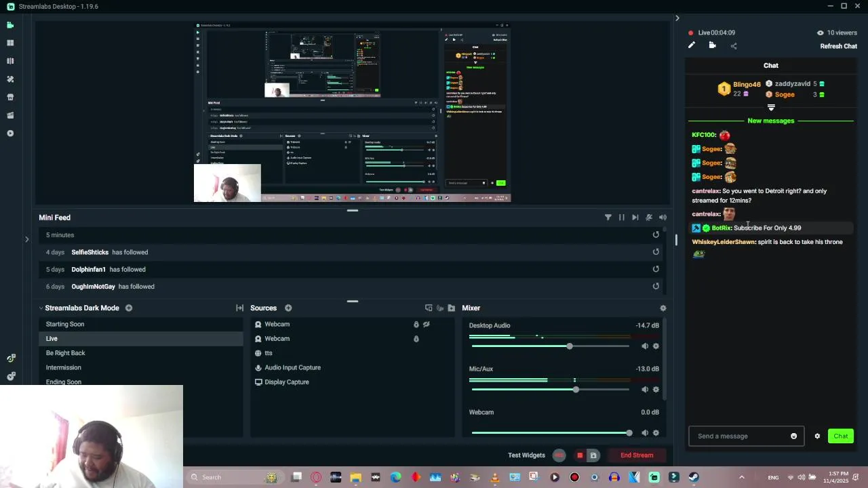Click username Blingo46 in chat leaderboard
Screen dimensions: 868x488
point(747,85)
